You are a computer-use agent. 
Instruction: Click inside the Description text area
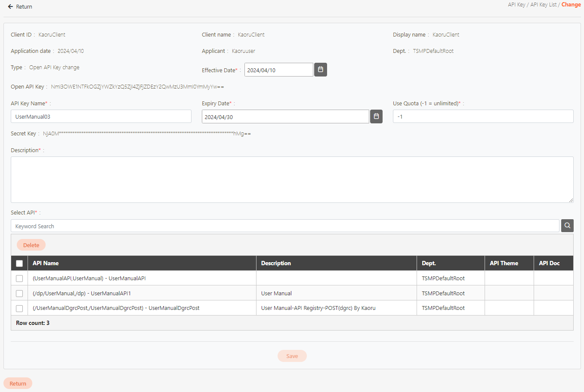(292, 179)
